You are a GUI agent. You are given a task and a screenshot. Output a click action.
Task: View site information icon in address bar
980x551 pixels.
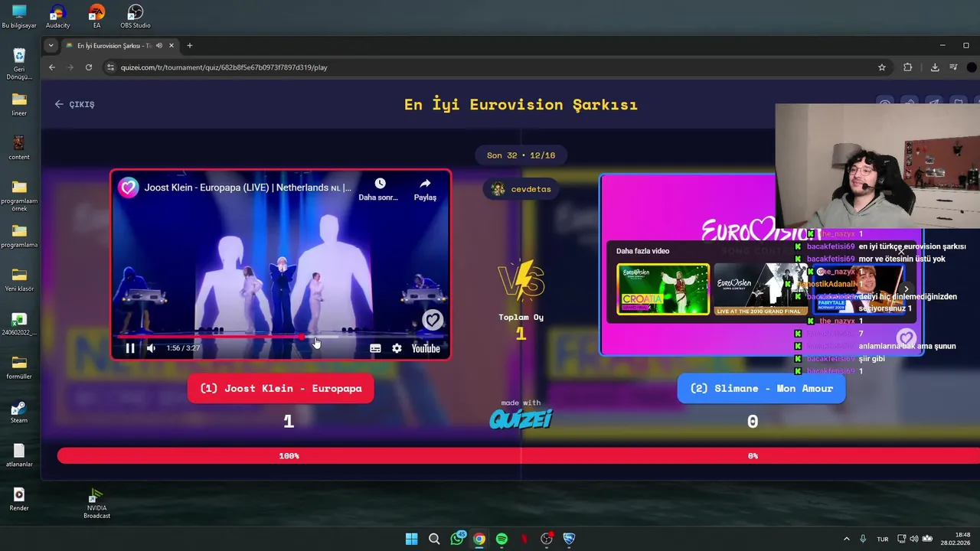111,67
